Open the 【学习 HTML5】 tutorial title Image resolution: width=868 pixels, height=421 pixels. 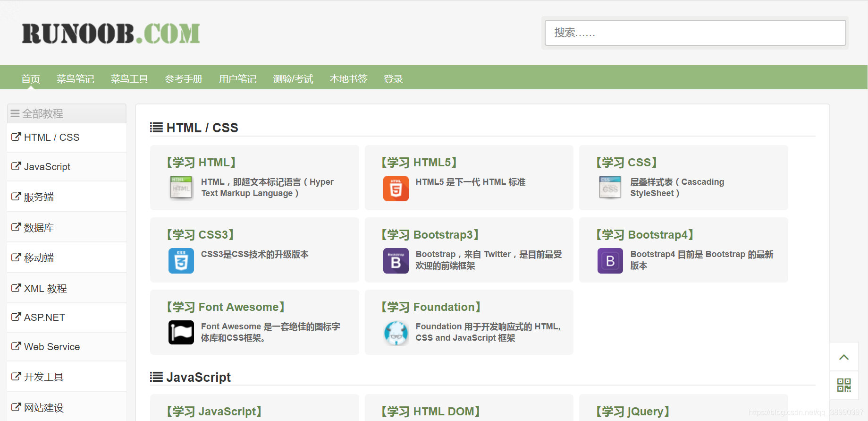click(419, 163)
